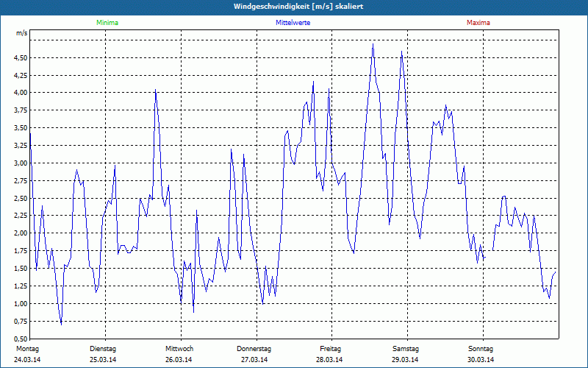Click the Montag day label
588x368 pixels.
point(27,349)
